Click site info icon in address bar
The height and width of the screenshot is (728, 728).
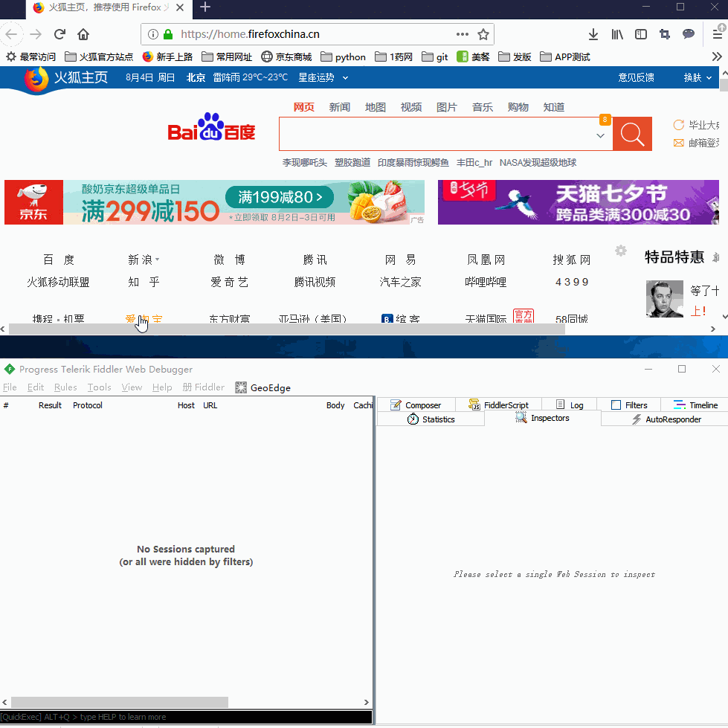point(152,34)
